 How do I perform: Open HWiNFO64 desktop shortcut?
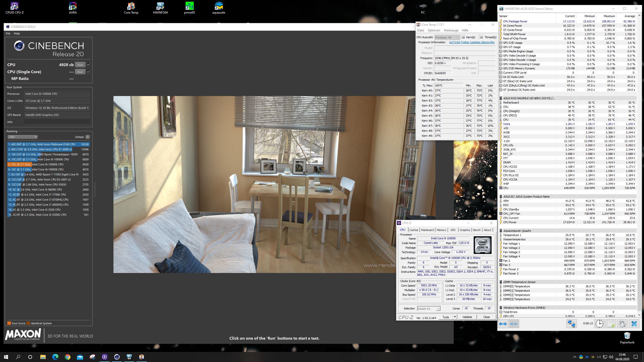[x=160, y=8]
